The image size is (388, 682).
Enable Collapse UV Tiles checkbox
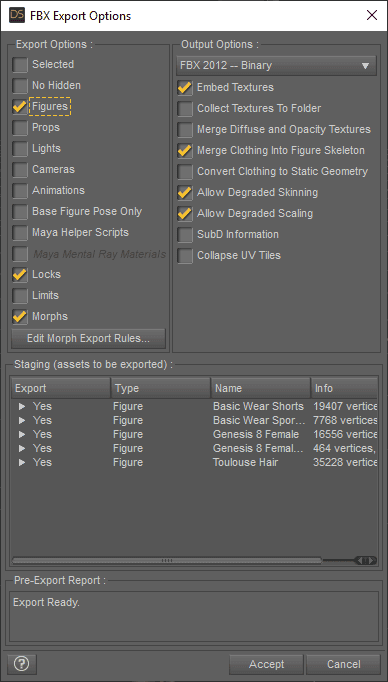tap(185, 255)
